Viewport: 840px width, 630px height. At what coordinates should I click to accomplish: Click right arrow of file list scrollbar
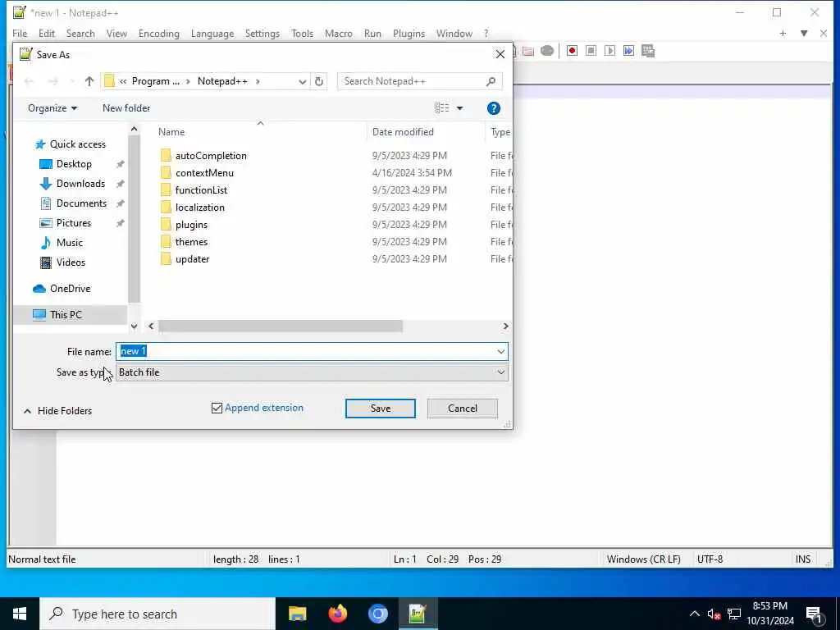pos(505,326)
